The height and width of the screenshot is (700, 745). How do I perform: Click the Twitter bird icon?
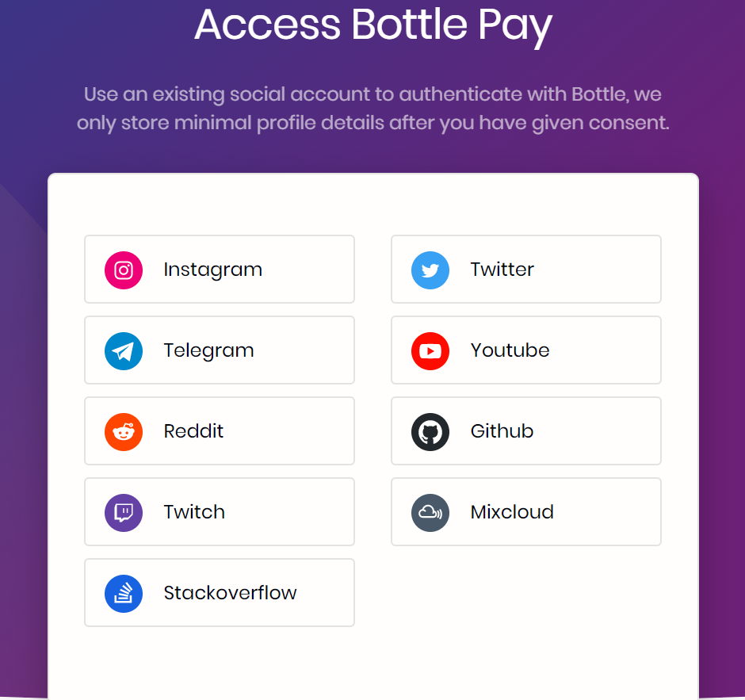(430, 270)
